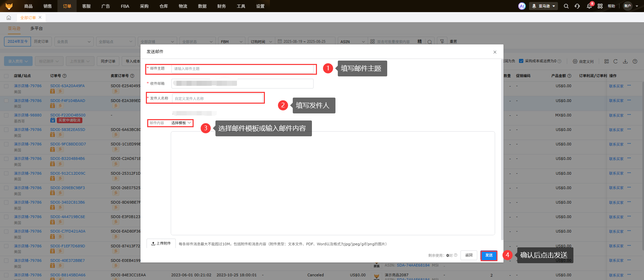Toggle the 采购成本或运费为0 checkbox

point(521,61)
